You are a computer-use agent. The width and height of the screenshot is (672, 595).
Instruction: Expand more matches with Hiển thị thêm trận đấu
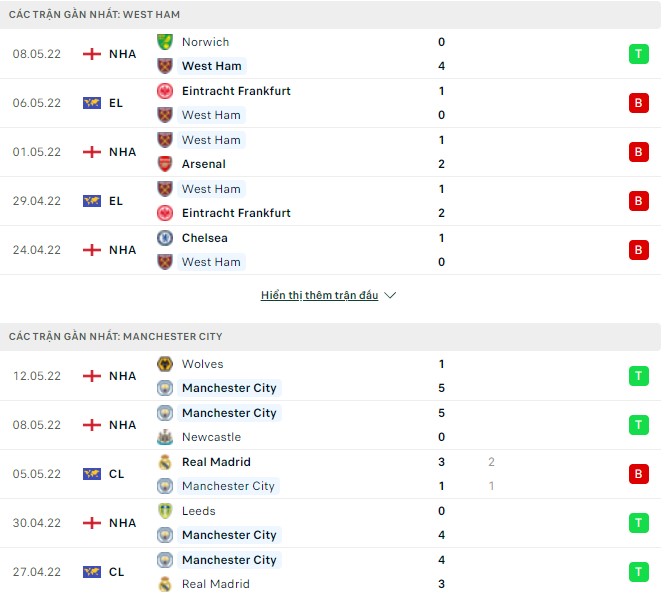pyautogui.click(x=319, y=296)
